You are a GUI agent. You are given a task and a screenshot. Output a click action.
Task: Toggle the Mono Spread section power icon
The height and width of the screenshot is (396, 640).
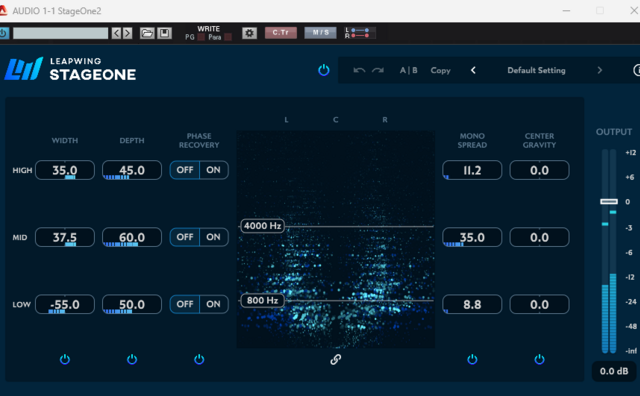pyautogui.click(x=472, y=359)
